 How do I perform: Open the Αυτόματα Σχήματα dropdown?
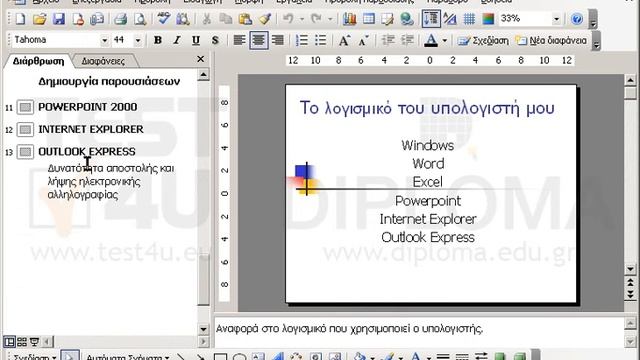tap(128, 357)
